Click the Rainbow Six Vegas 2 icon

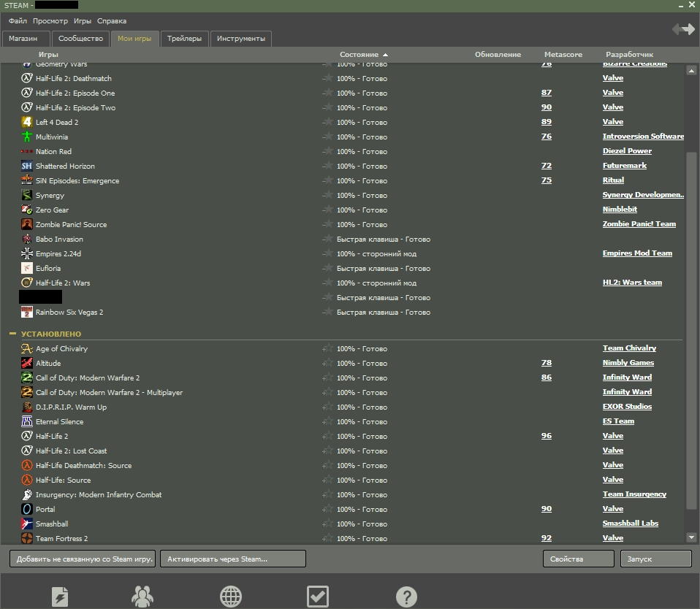27,312
